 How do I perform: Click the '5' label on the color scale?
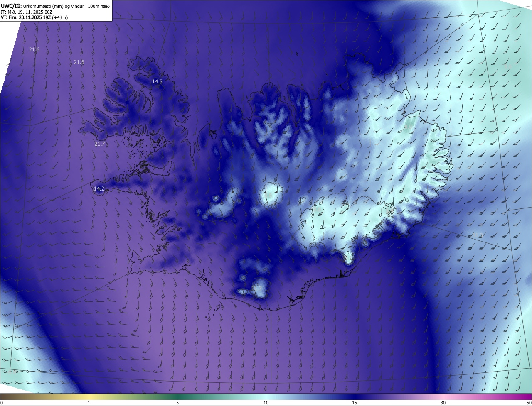(177, 403)
